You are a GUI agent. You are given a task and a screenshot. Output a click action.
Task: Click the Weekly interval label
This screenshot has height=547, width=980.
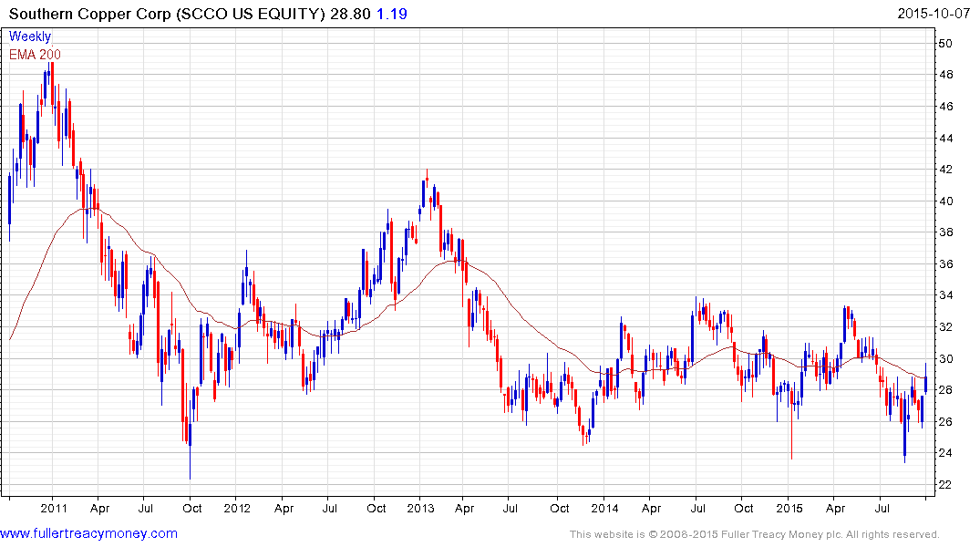click(30, 36)
